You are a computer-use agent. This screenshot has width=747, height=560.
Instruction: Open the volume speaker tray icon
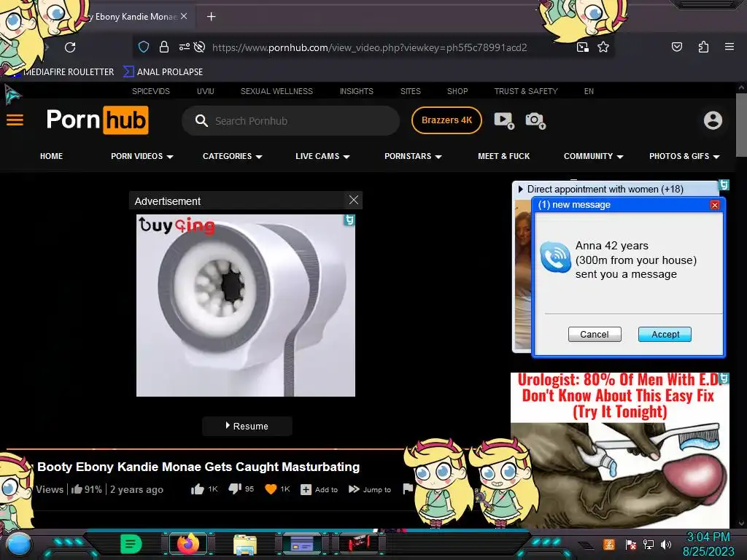(x=666, y=544)
